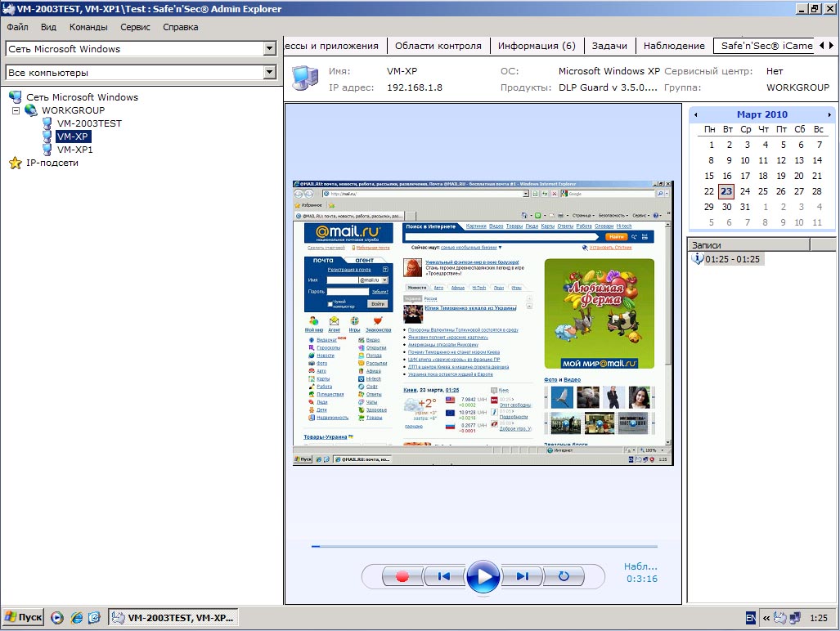Click the computer icon beside Имя VM-XP

[x=305, y=78]
